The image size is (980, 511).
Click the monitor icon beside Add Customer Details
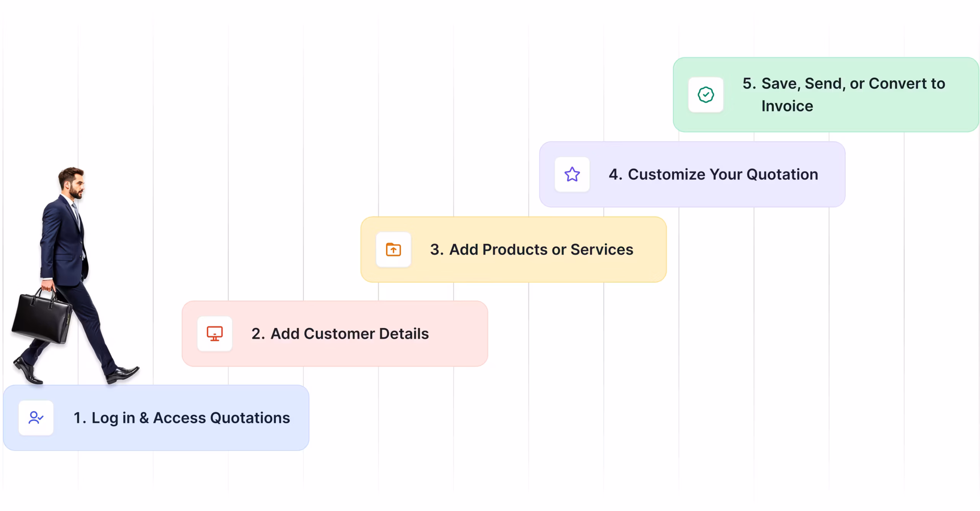(215, 334)
